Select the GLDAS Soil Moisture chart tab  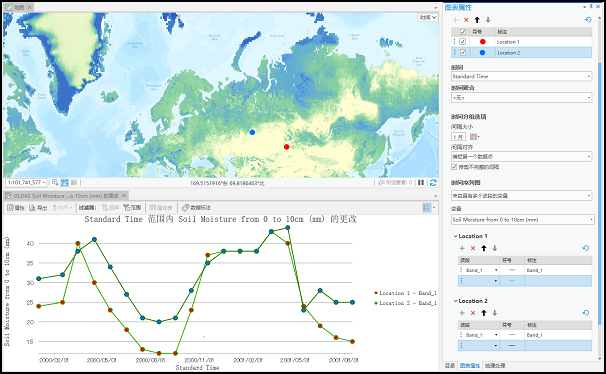coord(66,196)
